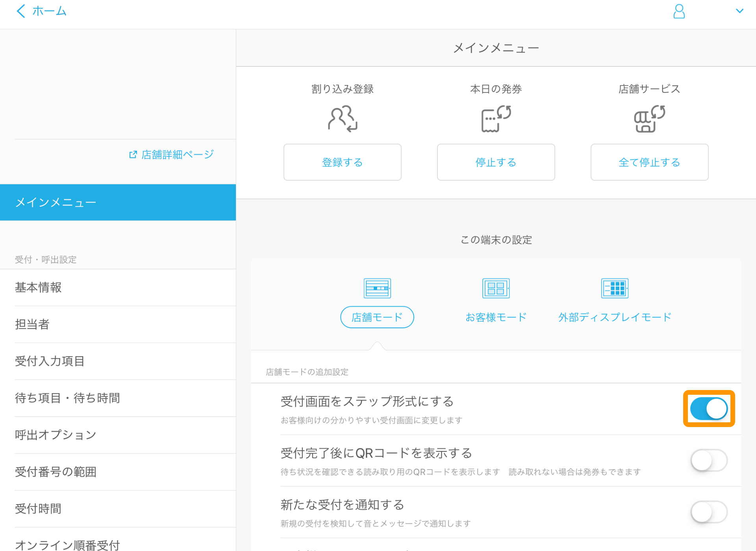Viewport: 756px width, 551px height.
Task: Click text 新規の受付を検知して音とメッセージで通知します
Action: pyautogui.click(x=376, y=523)
